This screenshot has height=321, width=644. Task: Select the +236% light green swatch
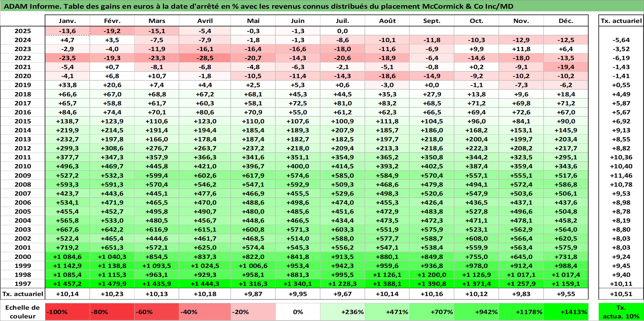coord(342,312)
